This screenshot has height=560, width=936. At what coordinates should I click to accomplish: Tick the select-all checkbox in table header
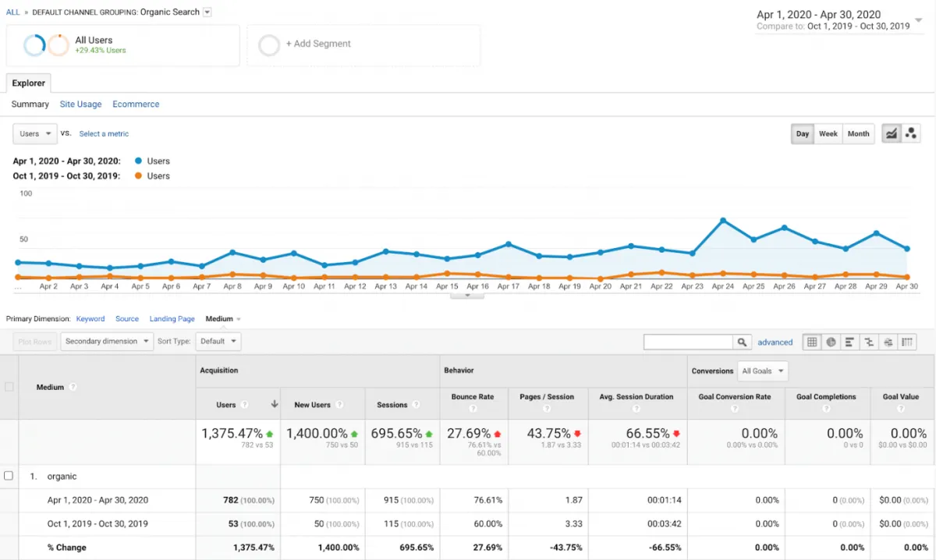[9, 387]
